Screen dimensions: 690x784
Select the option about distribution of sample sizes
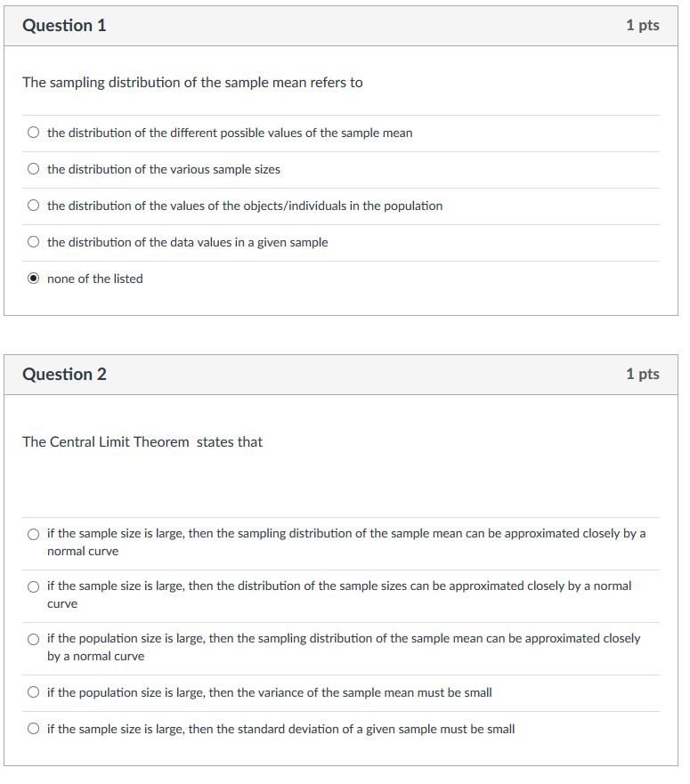[32, 586]
